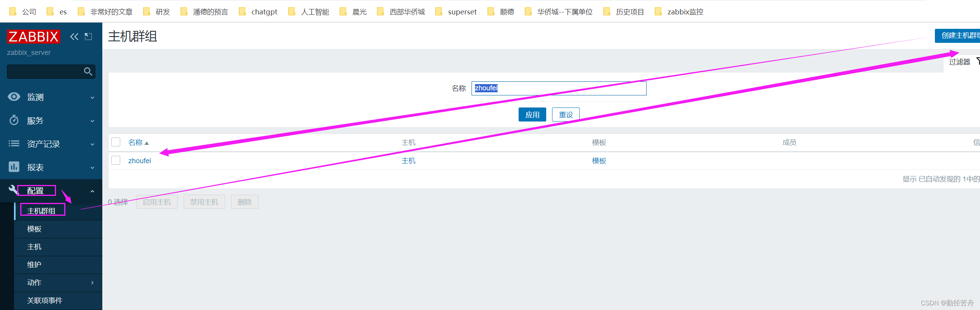Open the zhoufei host group link
This screenshot has height=310, width=980.
click(x=140, y=160)
